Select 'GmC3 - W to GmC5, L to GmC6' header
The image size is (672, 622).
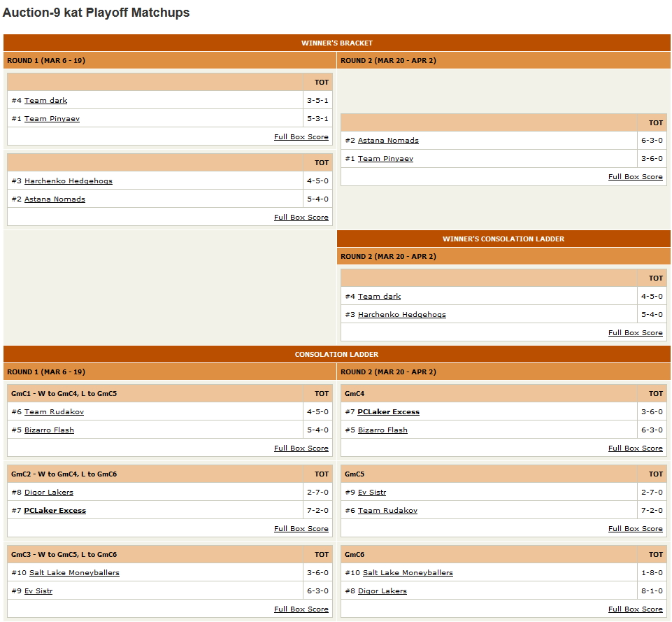coord(64,555)
